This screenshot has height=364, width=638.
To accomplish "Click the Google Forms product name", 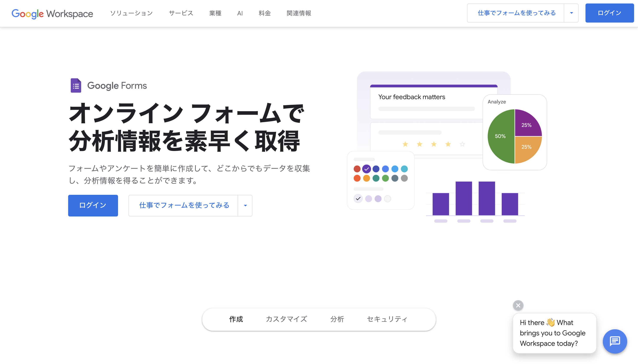I will click(117, 85).
